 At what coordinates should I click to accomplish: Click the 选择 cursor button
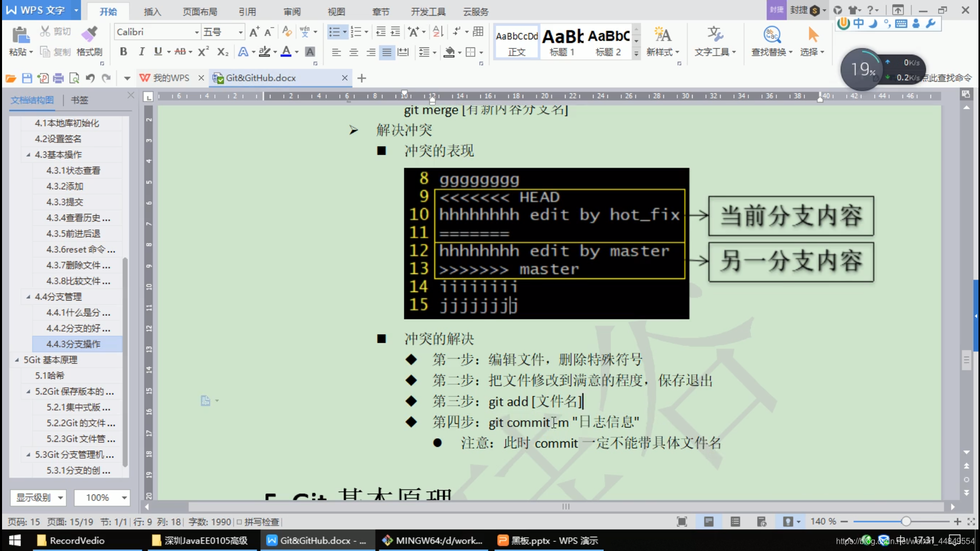[x=812, y=41]
